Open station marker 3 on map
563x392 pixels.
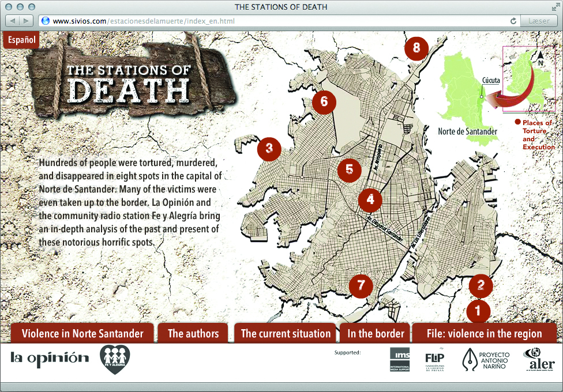click(x=269, y=149)
